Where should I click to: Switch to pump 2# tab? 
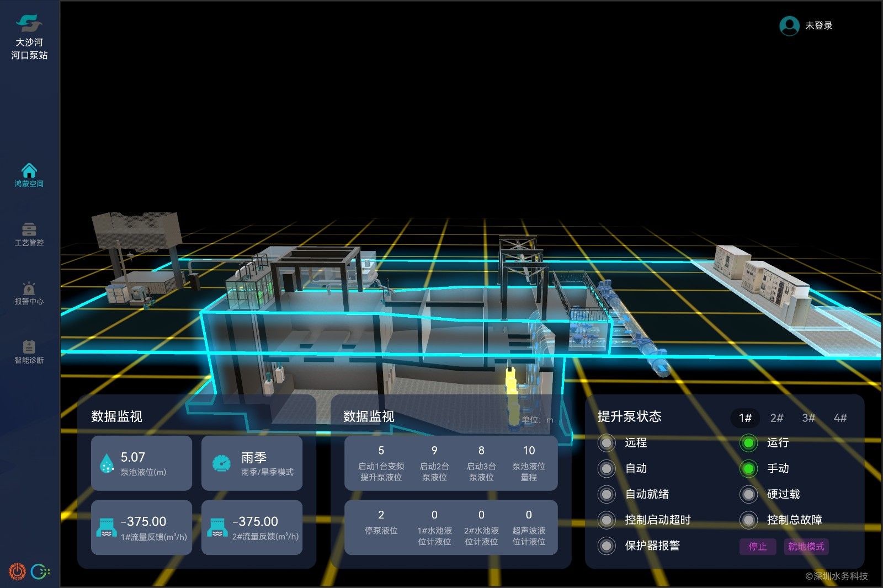click(x=776, y=418)
